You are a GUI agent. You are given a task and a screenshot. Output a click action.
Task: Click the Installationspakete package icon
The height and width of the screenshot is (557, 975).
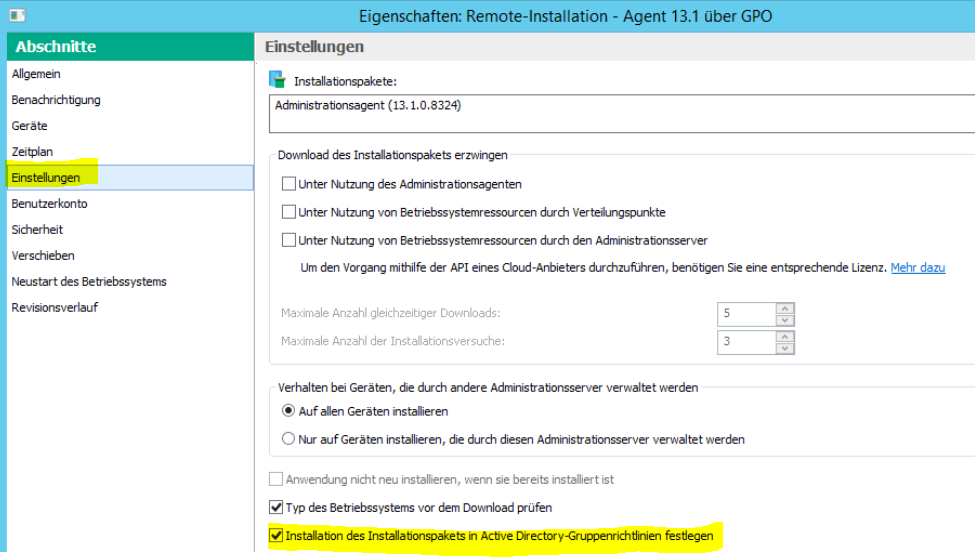point(277,80)
